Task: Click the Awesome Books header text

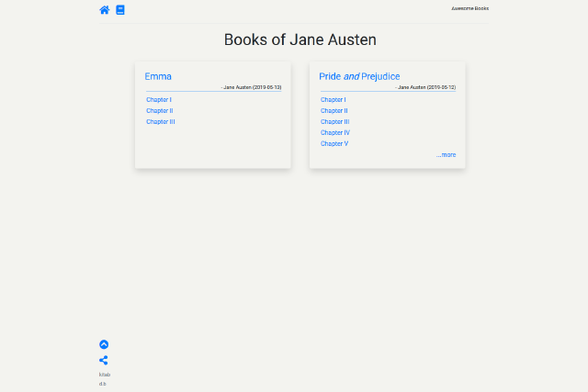Action: point(469,8)
